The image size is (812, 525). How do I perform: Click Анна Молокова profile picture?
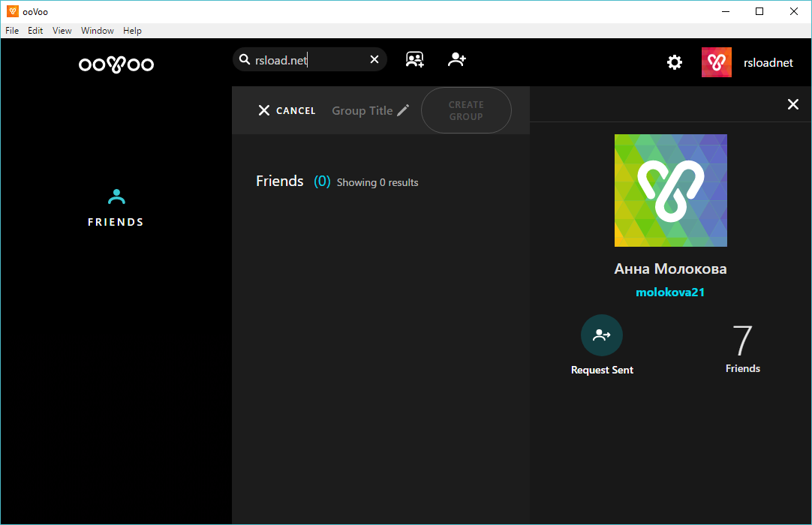point(671,190)
